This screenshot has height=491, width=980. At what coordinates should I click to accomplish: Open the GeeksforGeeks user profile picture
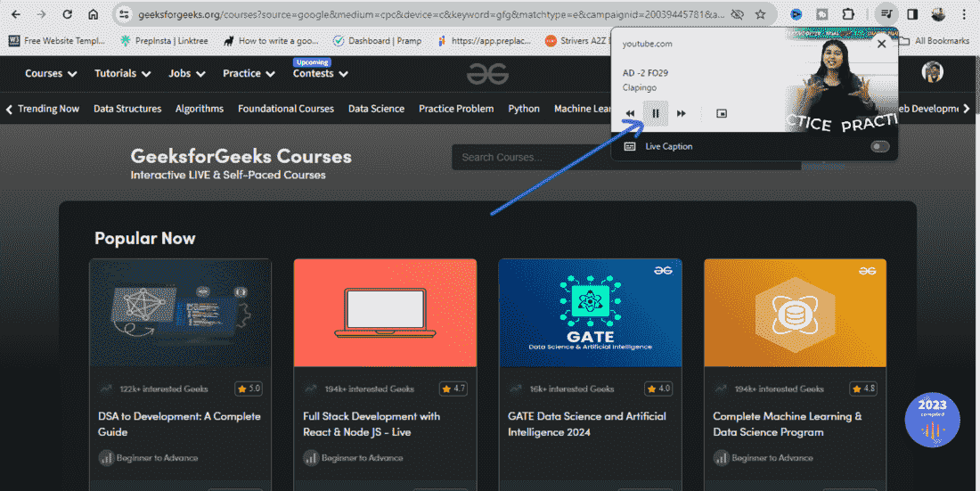pyautogui.click(x=933, y=72)
